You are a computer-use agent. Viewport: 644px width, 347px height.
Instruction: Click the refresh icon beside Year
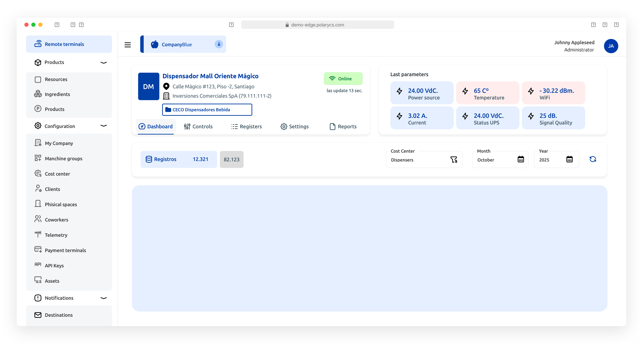click(x=593, y=159)
